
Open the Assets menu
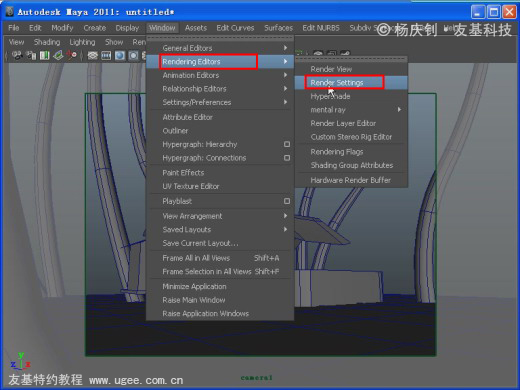[196, 28]
